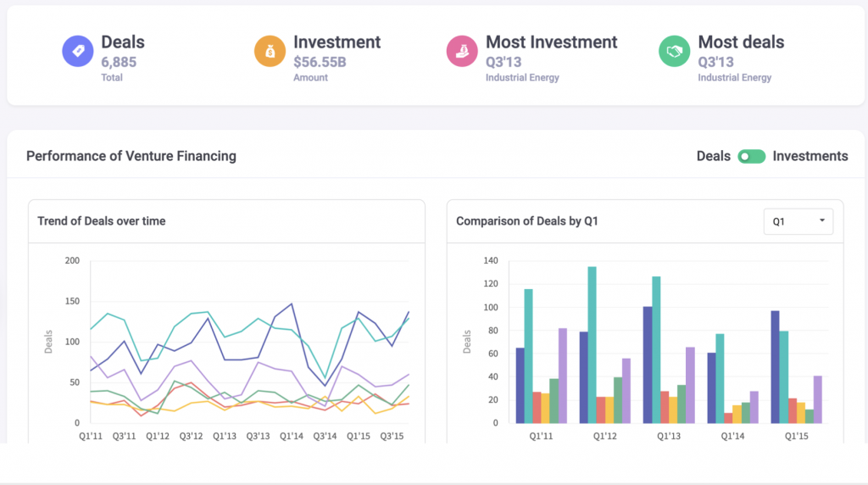The height and width of the screenshot is (485, 868).
Task: Click the tallest teal bar in Q1'12
Action: click(x=592, y=345)
